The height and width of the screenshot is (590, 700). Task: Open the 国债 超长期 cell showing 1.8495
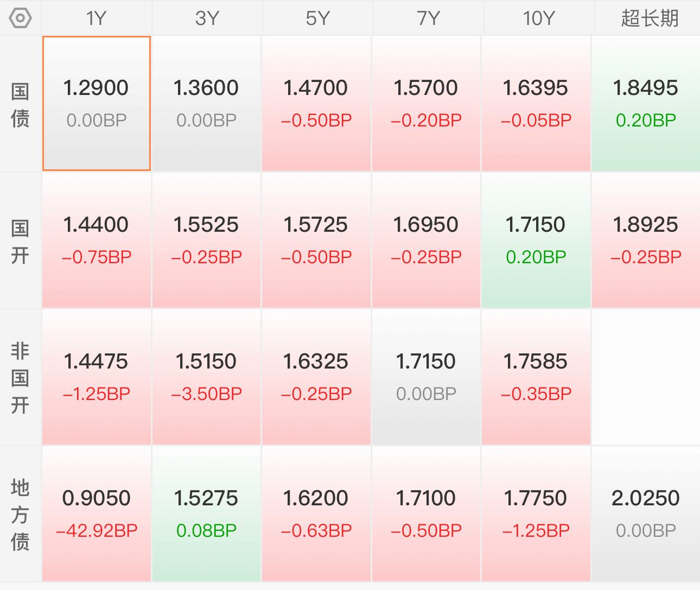coord(646,104)
